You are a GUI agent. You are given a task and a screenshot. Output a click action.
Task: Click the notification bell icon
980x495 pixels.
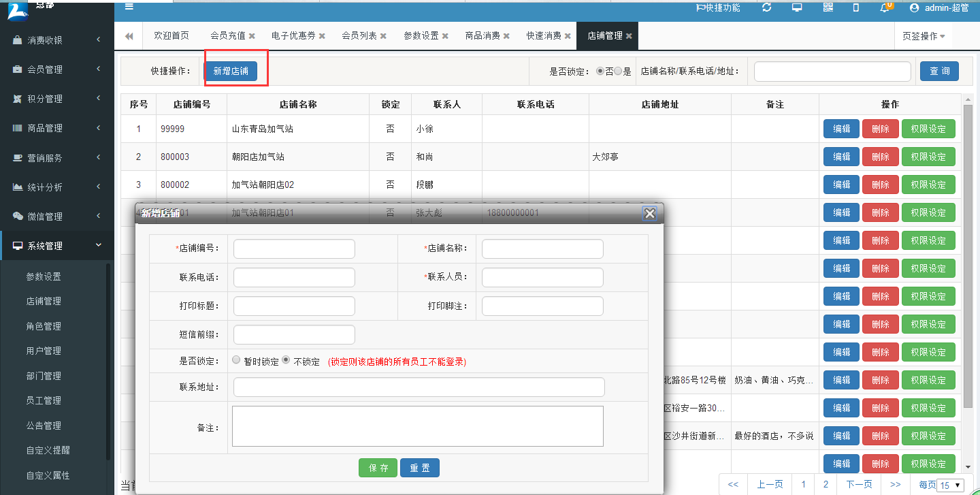[x=883, y=8]
